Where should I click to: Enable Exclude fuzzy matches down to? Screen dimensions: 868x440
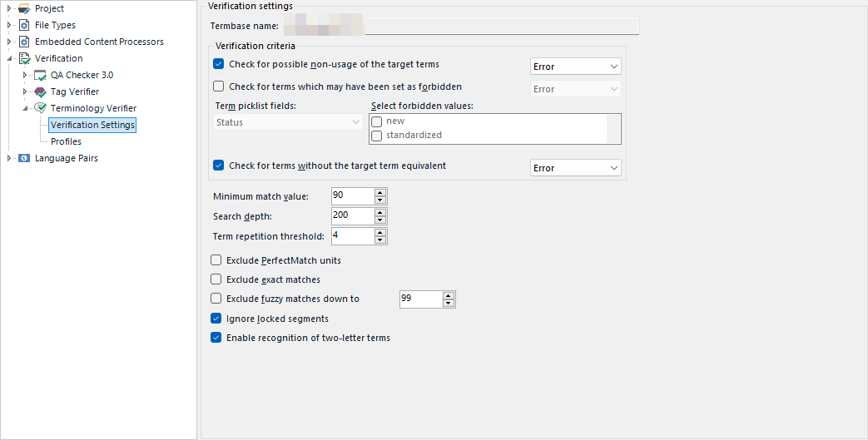[216, 299]
